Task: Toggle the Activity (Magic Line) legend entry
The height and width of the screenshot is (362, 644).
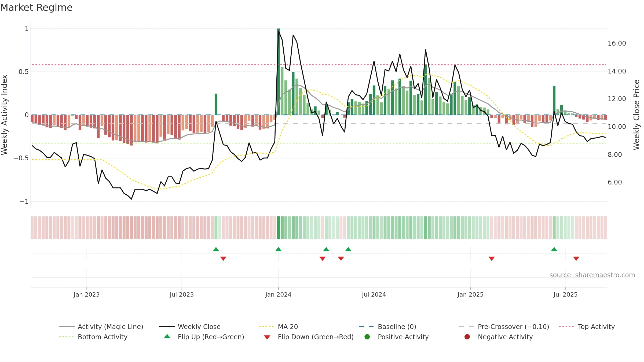Action: pyautogui.click(x=101, y=327)
